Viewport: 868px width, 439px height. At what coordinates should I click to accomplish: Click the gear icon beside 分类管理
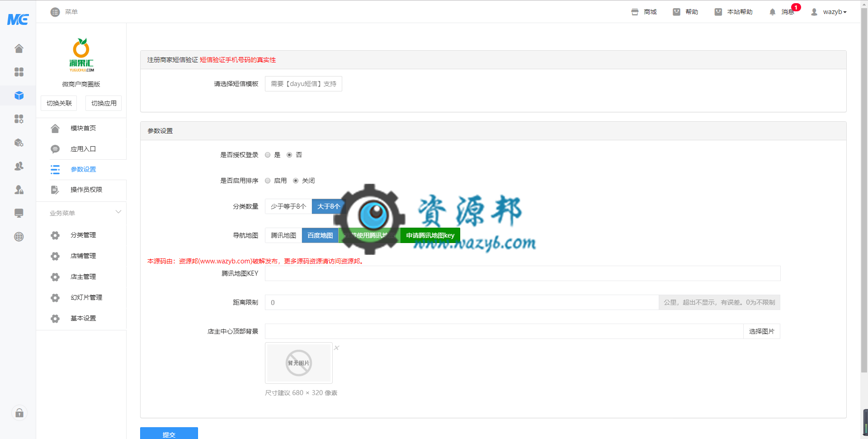(x=55, y=235)
